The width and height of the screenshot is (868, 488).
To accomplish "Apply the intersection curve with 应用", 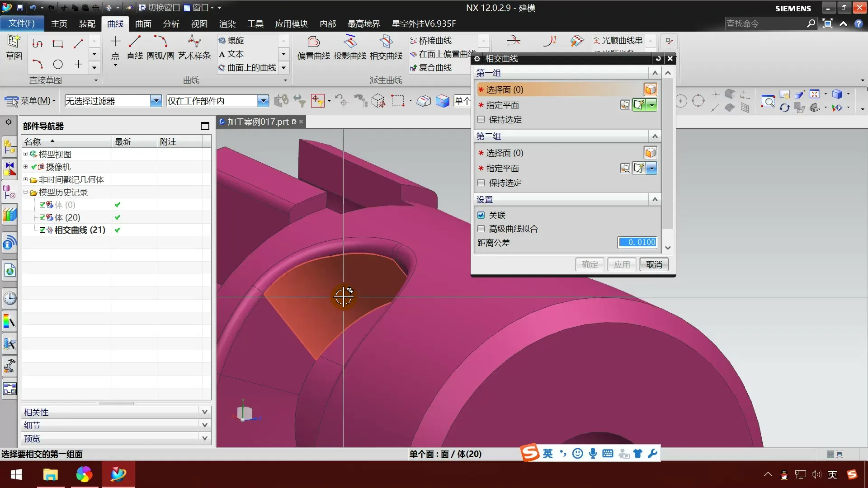I will pyautogui.click(x=622, y=264).
